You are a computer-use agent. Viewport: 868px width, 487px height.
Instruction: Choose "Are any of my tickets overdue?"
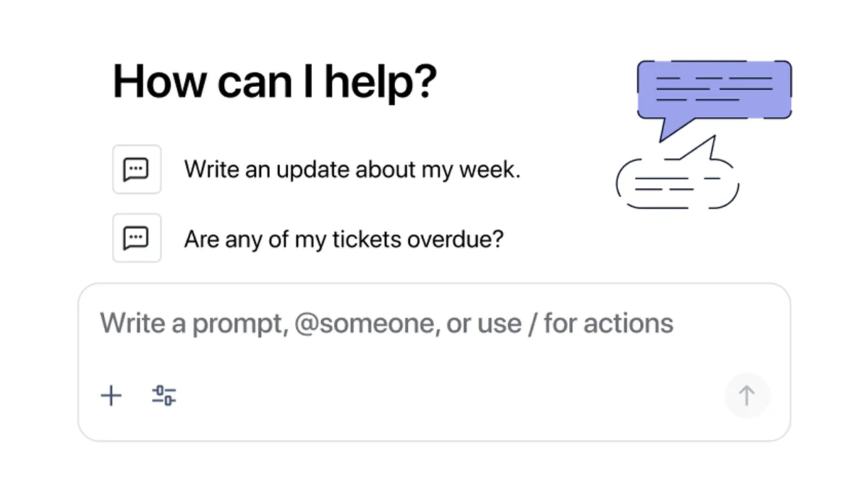click(x=344, y=239)
